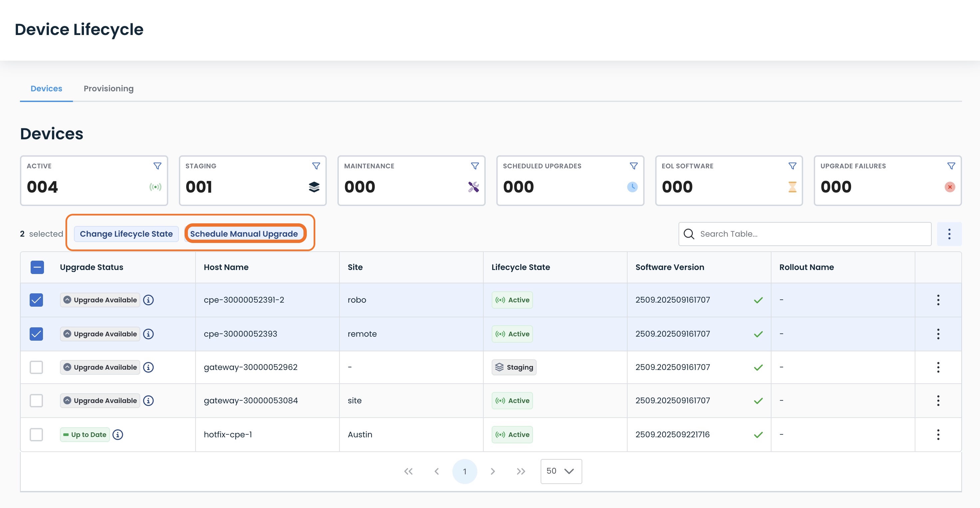Image resolution: width=980 pixels, height=508 pixels.
Task: Open row actions menu for gateway-30000053084
Action: coord(938,401)
